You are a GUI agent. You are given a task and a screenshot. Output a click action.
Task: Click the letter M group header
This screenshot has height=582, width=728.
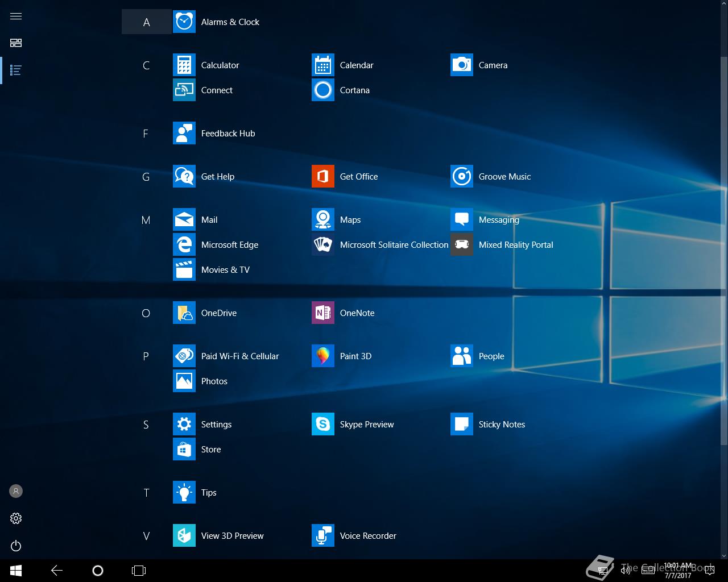click(146, 220)
